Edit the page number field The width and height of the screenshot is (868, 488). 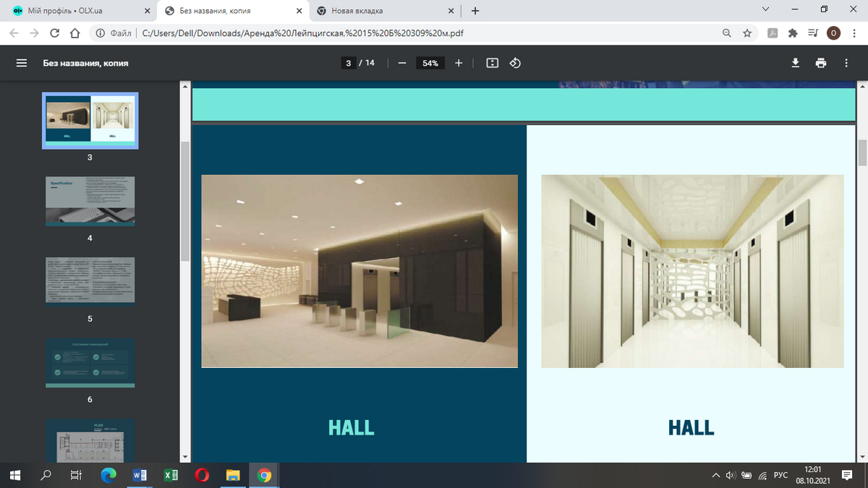(349, 63)
